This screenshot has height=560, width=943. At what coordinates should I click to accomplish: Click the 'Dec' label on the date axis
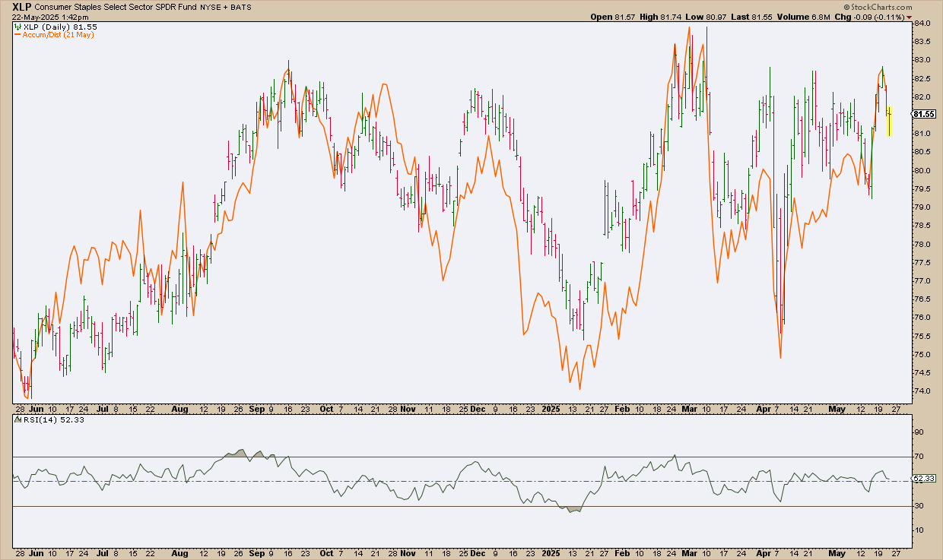pyautogui.click(x=477, y=409)
